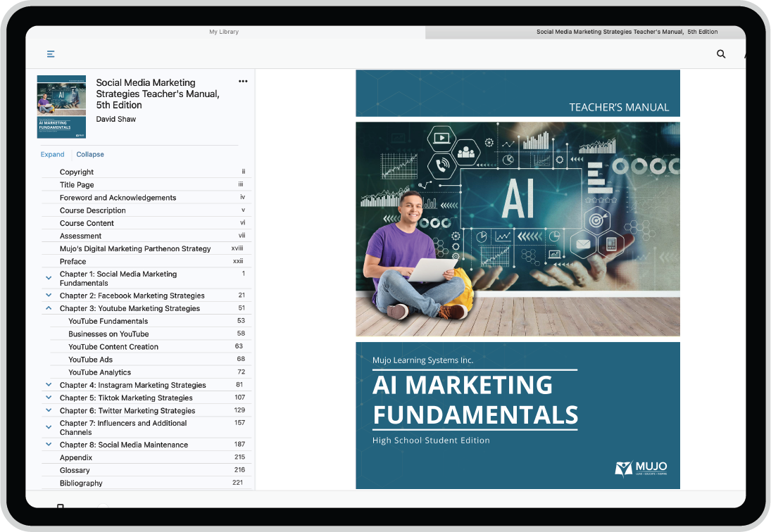This screenshot has height=532, width=771.
Task: Open search with the magnifier icon
Action: pos(721,54)
